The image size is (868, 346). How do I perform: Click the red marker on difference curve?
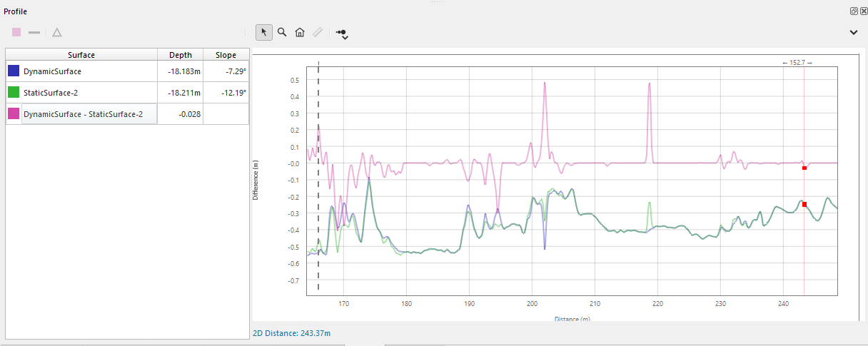804,168
